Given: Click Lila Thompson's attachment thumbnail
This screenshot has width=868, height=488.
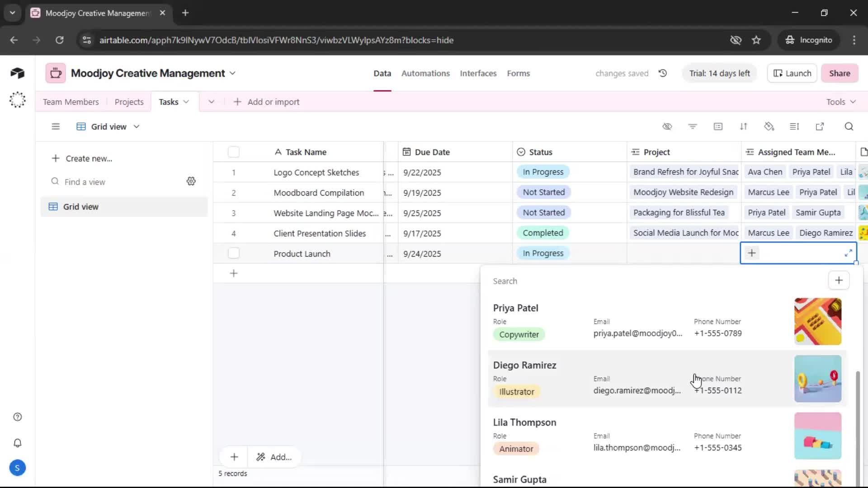Looking at the screenshot, I should coord(818,436).
